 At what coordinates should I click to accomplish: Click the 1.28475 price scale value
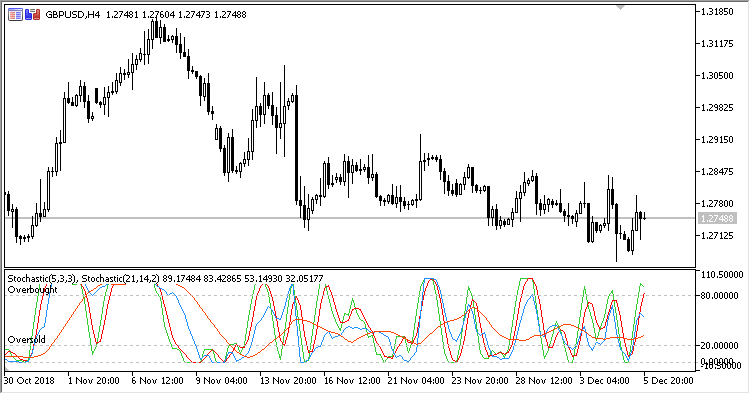click(x=717, y=172)
